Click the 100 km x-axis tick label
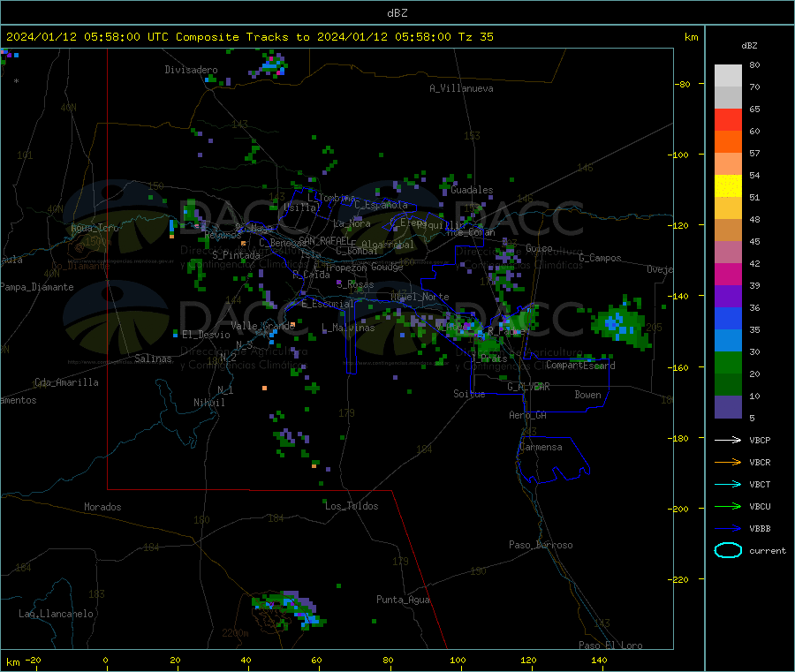 (x=458, y=661)
